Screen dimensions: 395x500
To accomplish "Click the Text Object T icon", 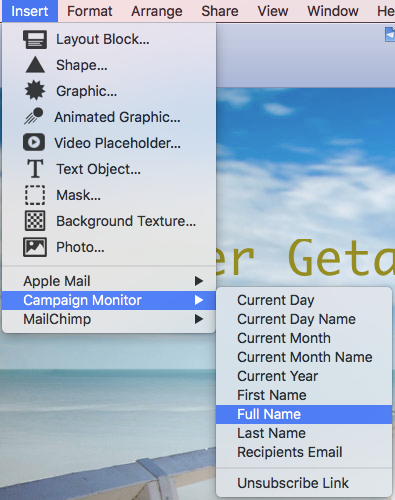I will (x=35, y=169).
